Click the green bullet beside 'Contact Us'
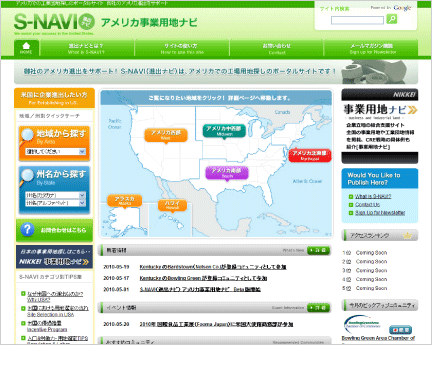 tap(351, 205)
